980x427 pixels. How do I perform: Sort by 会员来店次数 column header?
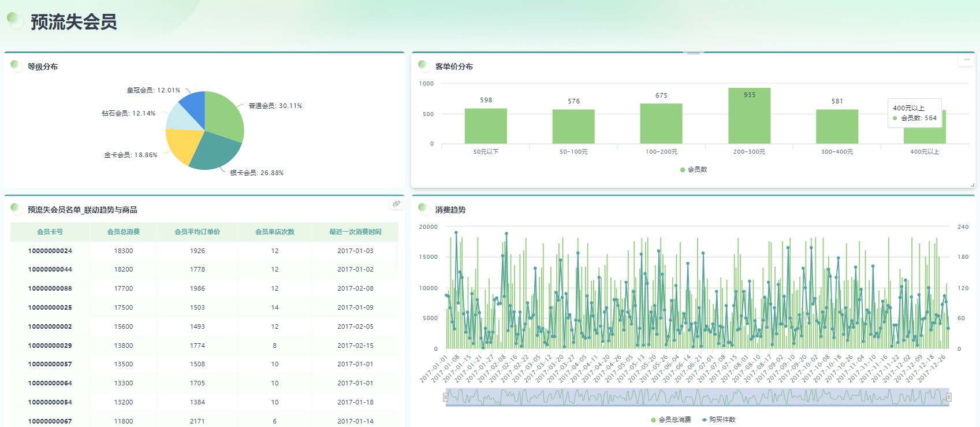275,232
